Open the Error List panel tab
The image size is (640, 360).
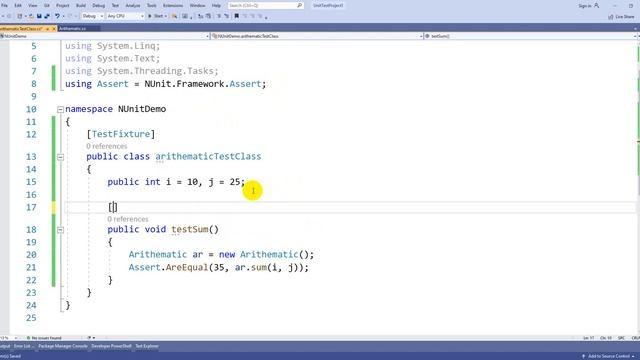[x=23, y=347]
